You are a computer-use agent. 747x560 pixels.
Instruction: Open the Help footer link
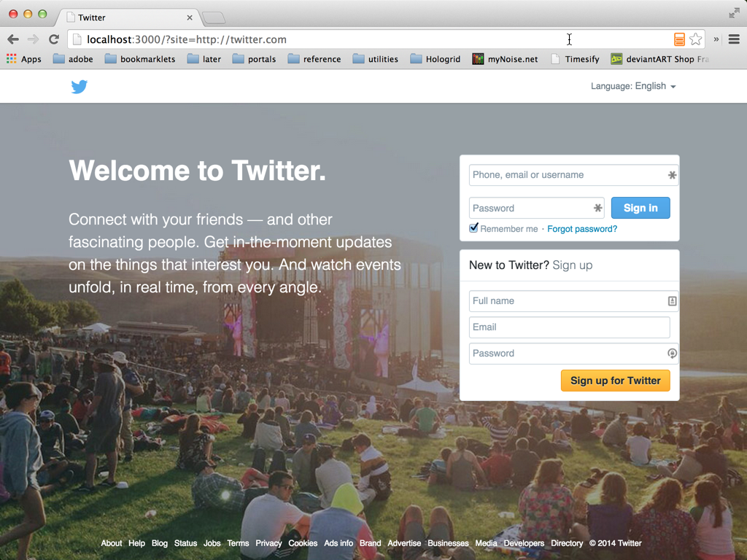136,543
